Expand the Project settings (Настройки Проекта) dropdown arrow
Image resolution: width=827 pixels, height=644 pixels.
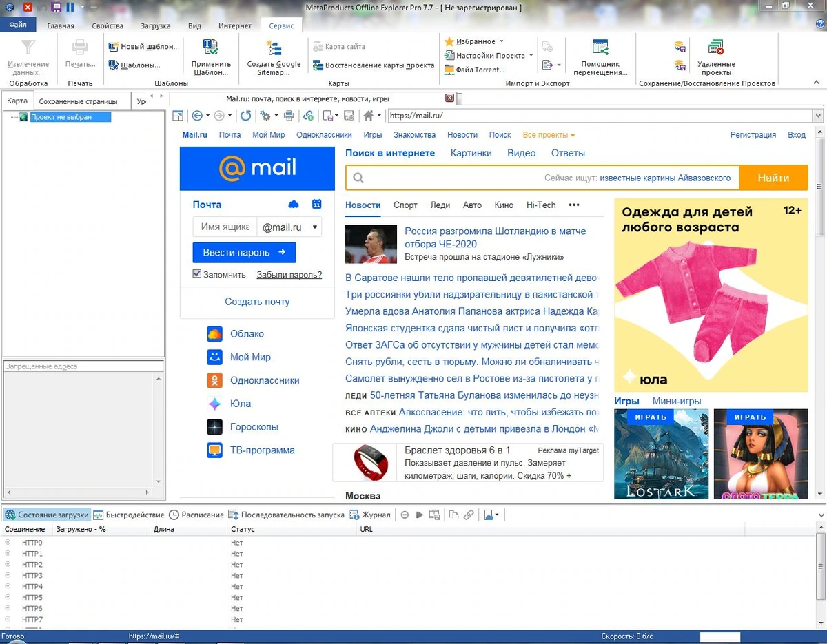pos(531,56)
